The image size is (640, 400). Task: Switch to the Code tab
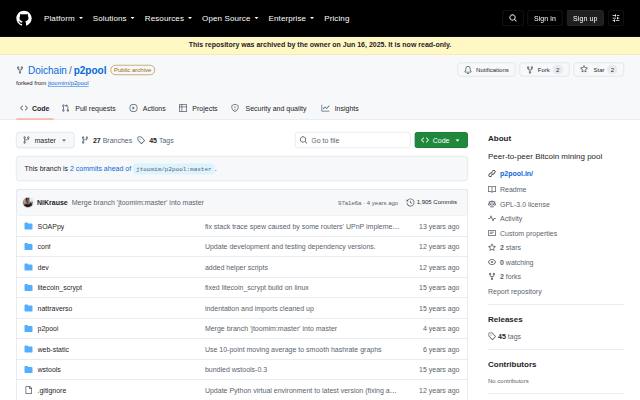click(x=35, y=109)
